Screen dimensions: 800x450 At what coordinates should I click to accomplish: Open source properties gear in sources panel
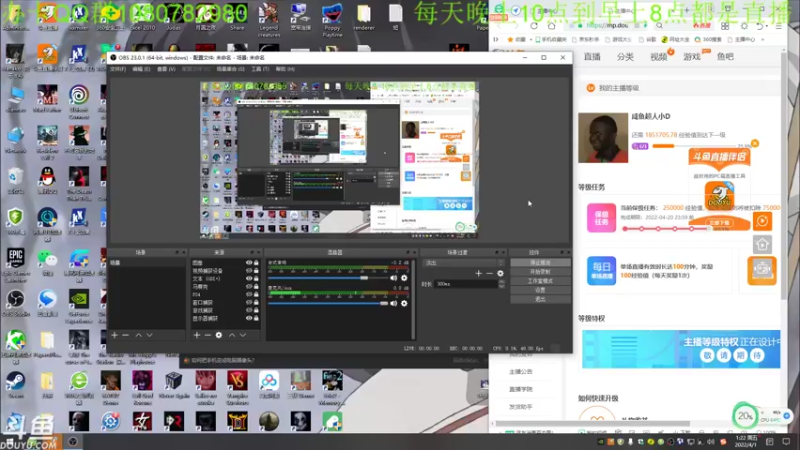coord(219,335)
